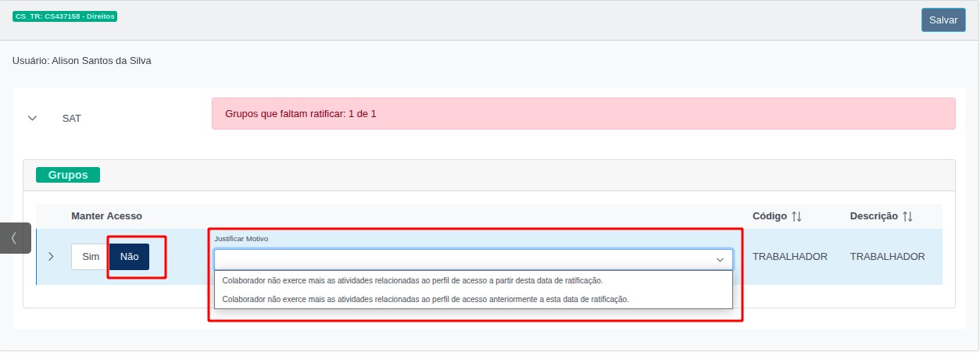The width and height of the screenshot is (980, 363).
Task: Select Sim to keep access
Action: 90,257
